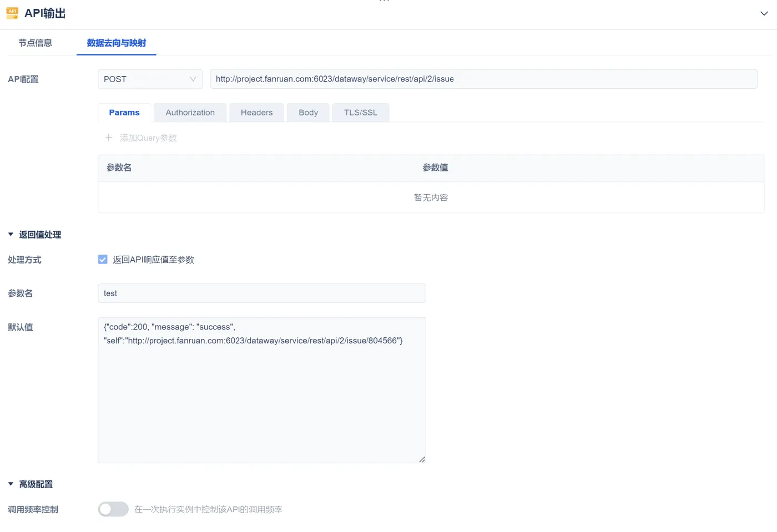Screen dimensions: 777x532
Task: Open the Params tab
Action: (124, 113)
